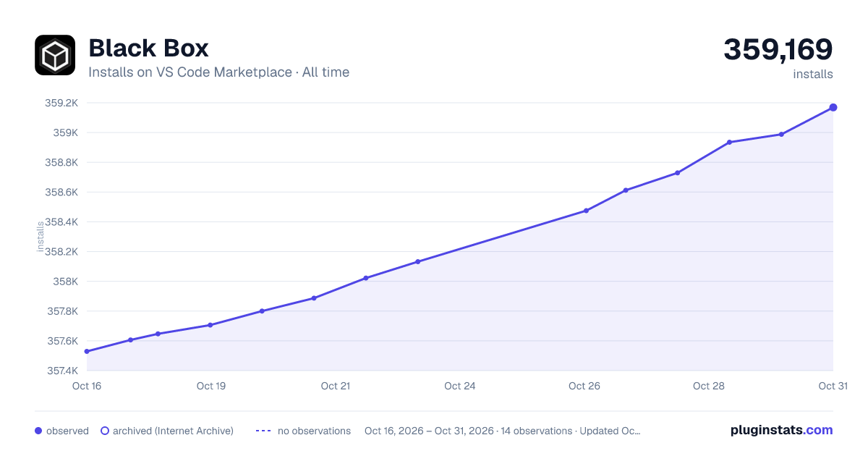The height and width of the screenshot is (456, 868).
Task: Click the 357.4K y-axis label
Action: point(61,371)
